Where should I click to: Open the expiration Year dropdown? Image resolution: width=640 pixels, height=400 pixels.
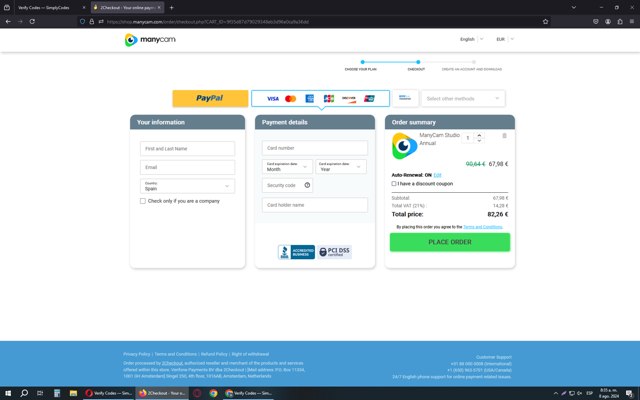[341, 167]
